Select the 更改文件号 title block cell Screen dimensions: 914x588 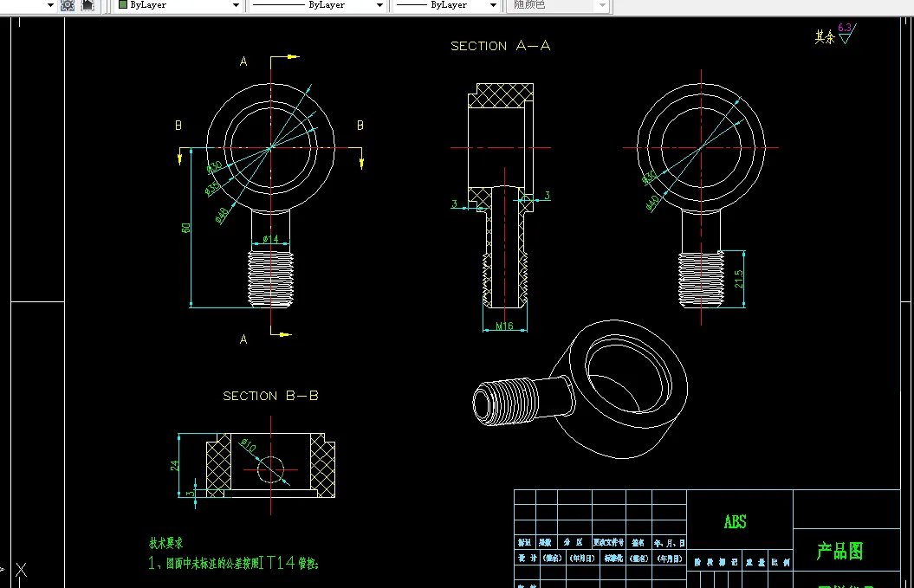click(608, 543)
